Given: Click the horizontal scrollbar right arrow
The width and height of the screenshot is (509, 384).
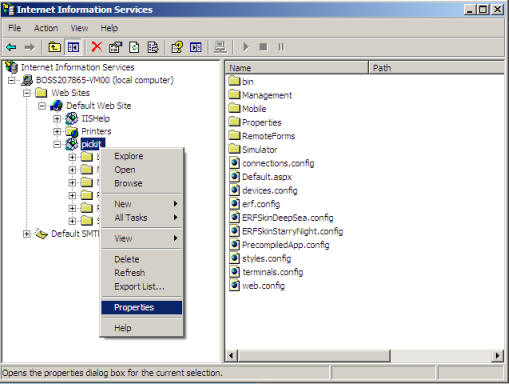Looking at the screenshot, I should 497,356.
